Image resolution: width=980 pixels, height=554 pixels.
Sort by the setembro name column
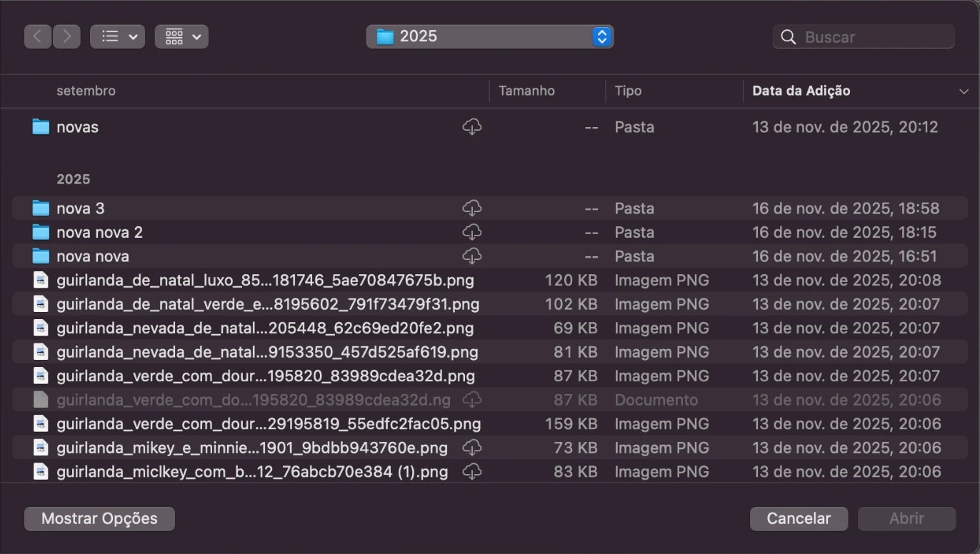86,91
